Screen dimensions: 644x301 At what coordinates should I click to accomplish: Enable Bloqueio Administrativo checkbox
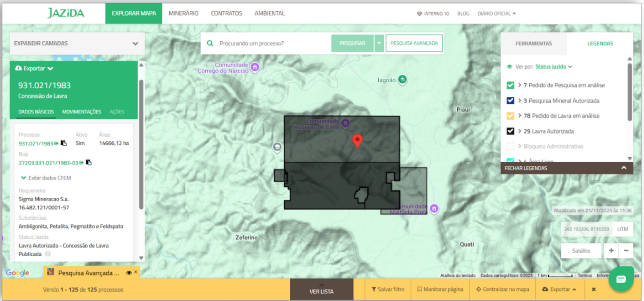(x=510, y=146)
